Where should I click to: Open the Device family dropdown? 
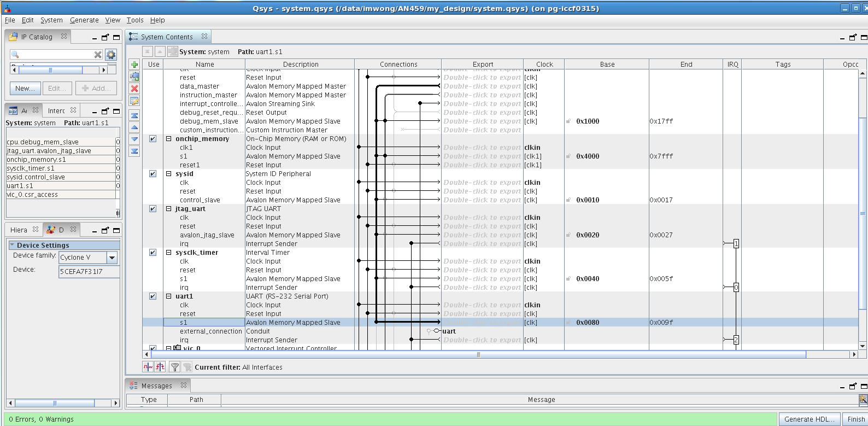tap(112, 258)
